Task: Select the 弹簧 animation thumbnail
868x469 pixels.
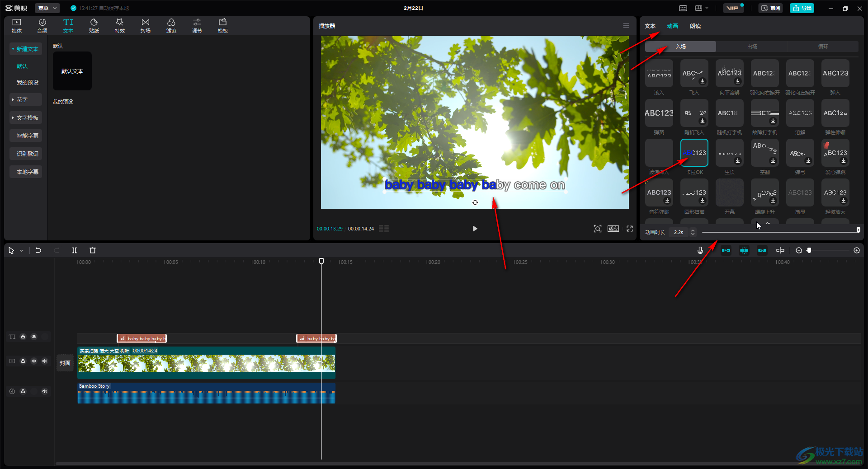Action: pyautogui.click(x=659, y=113)
